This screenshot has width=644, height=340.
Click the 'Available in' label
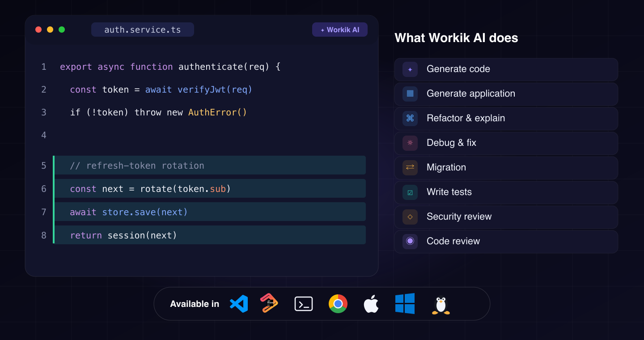195,304
